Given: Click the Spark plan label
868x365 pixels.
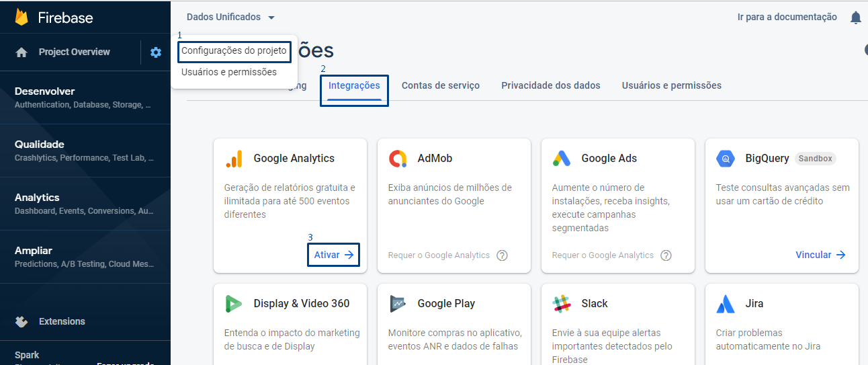Looking at the screenshot, I should (x=27, y=355).
